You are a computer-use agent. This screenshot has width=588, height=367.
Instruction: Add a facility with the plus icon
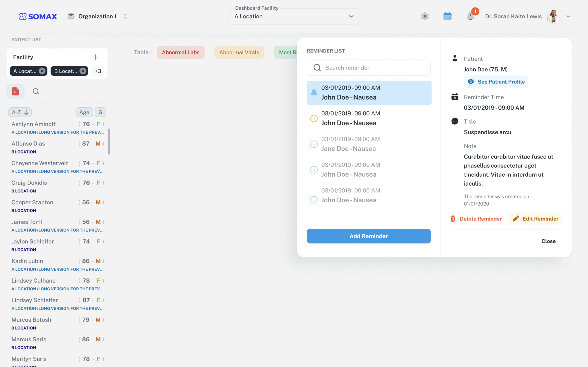point(96,57)
